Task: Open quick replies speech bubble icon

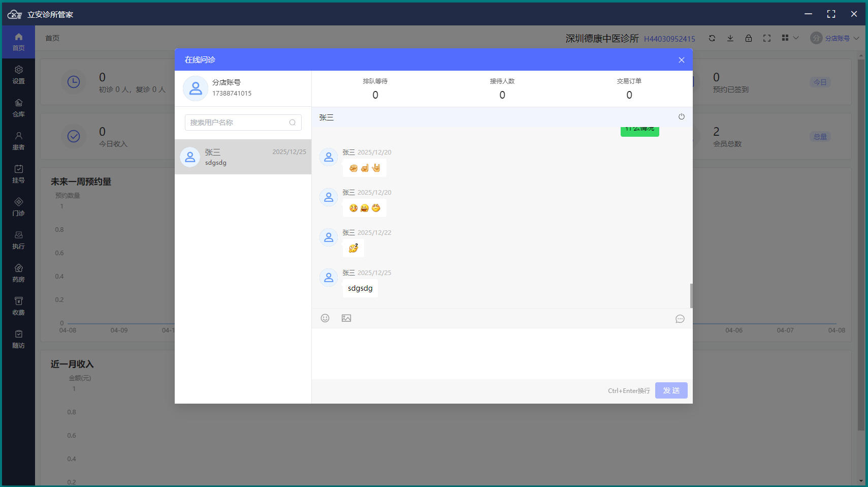Action: tap(680, 319)
